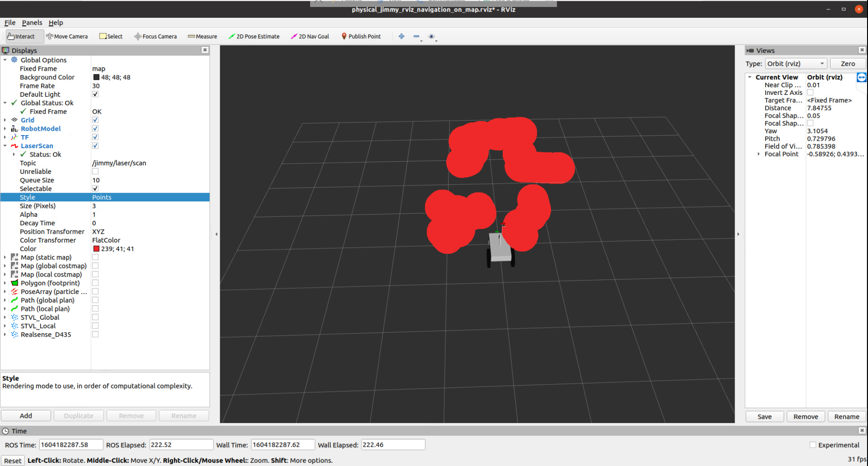Close the Time panel
Screen dimensions: 868x466
[862, 430]
